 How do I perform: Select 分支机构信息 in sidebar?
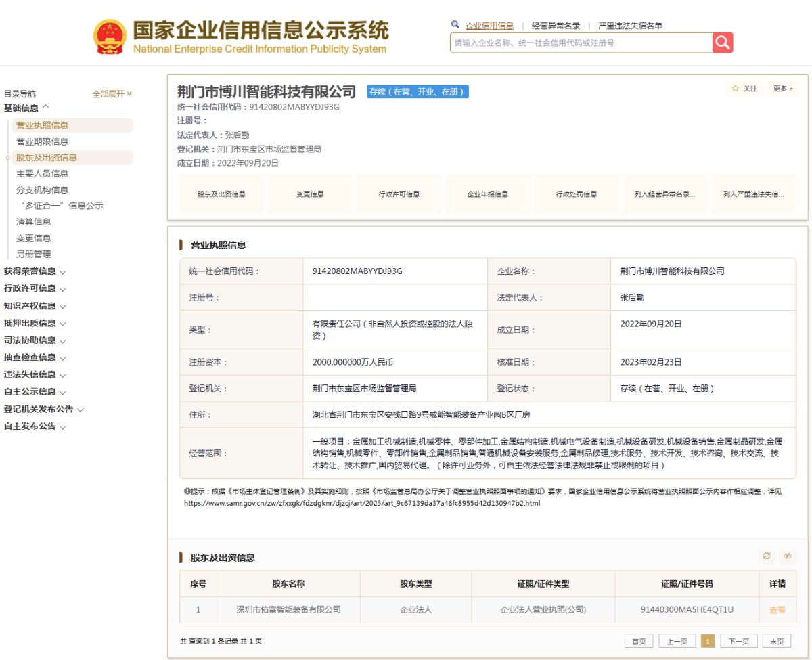point(43,190)
